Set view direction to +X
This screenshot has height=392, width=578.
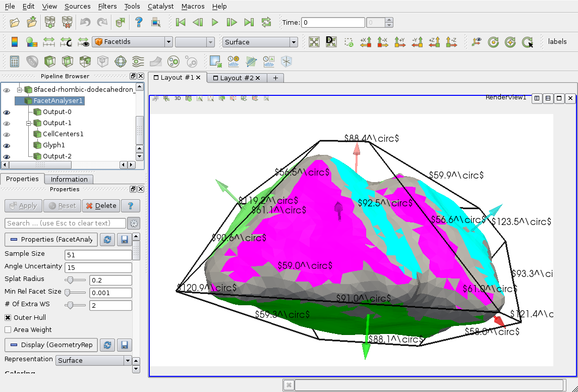pyautogui.click(x=366, y=42)
